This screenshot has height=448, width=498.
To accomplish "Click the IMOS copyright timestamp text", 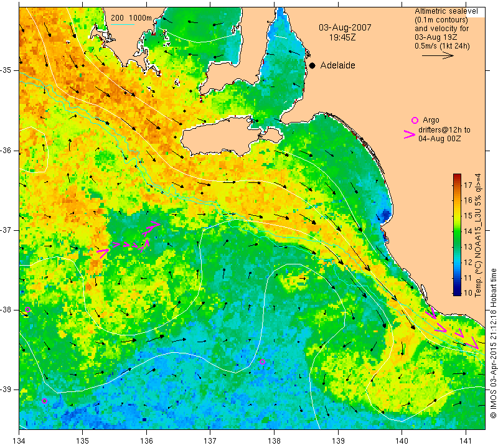I will (493, 343).
